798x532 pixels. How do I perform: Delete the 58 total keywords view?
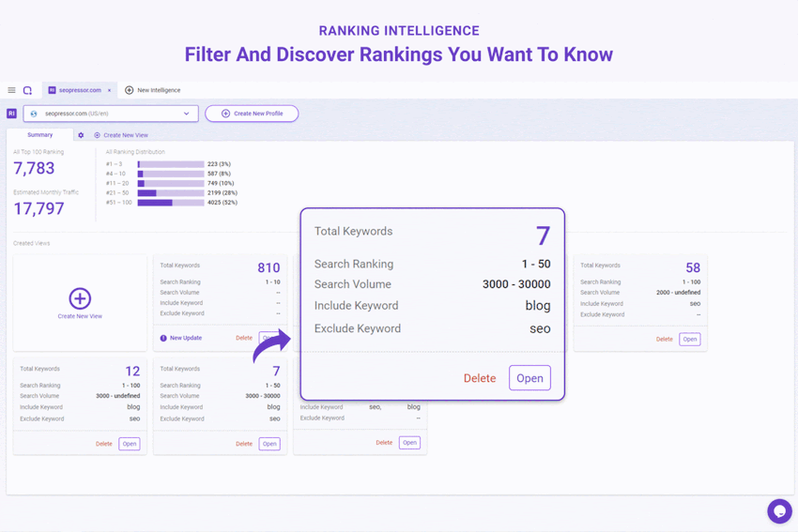pos(664,340)
